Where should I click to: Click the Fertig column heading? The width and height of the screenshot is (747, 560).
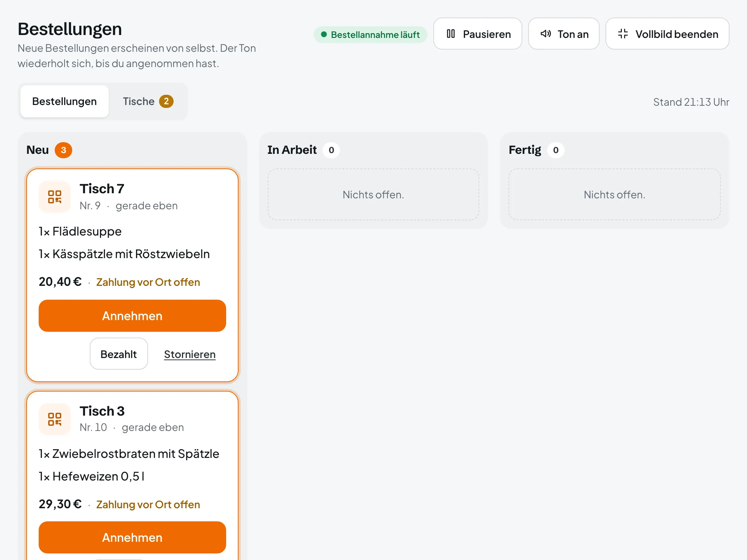coord(525,150)
